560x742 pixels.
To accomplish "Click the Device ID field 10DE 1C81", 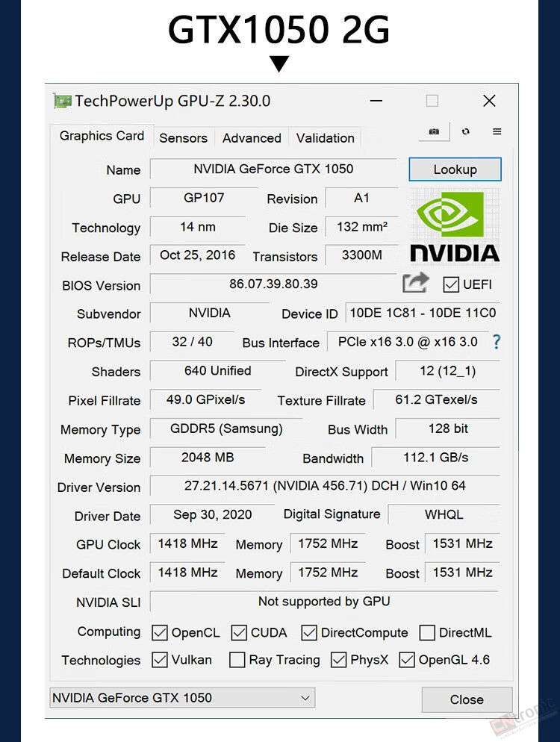I will coord(423,313).
